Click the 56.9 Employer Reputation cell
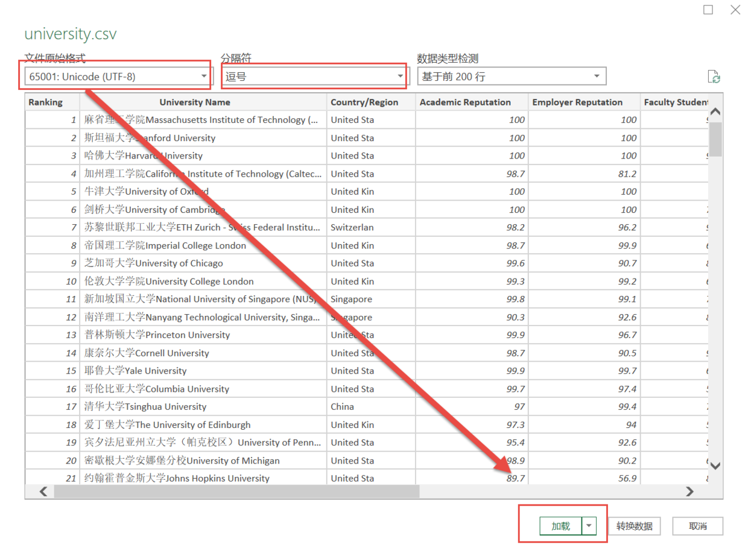The width and height of the screenshot is (748, 560). coord(585,479)
